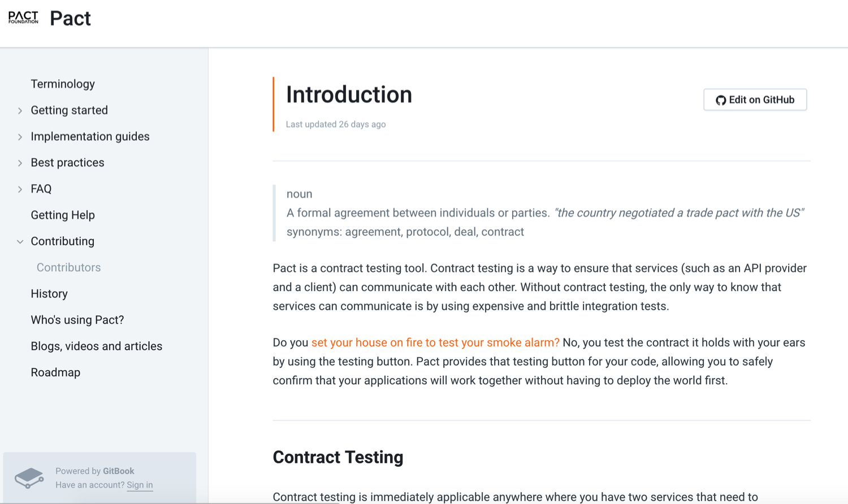Open the Terminology page
The image size is (848, 504).
63,84
